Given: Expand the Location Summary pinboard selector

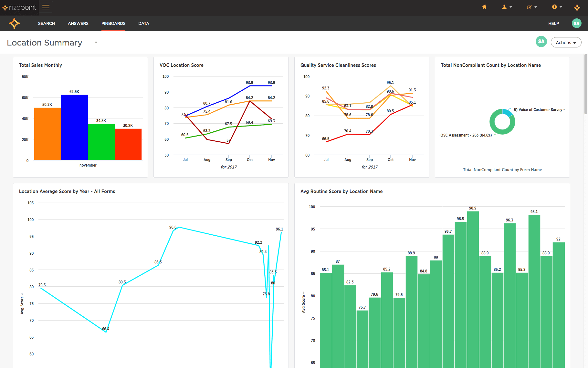Looking at the screenshot, I should tap(96, 42).
